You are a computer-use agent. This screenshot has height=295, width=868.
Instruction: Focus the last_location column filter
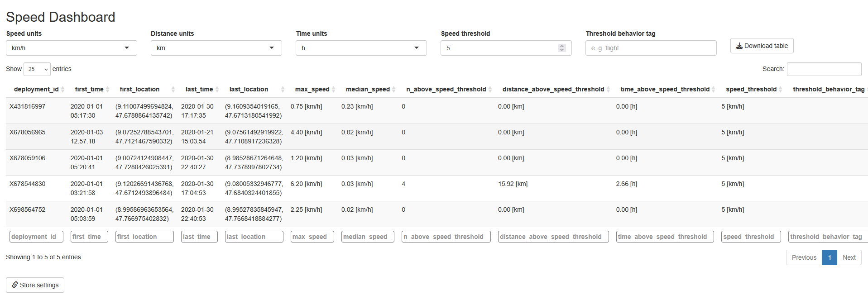click(x=254, y=237)
